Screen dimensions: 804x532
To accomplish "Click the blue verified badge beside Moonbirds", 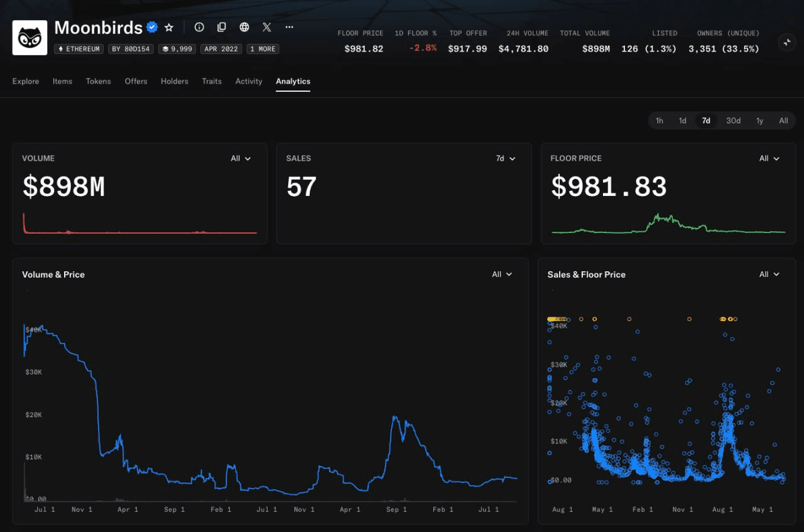I will pos(152,27).
